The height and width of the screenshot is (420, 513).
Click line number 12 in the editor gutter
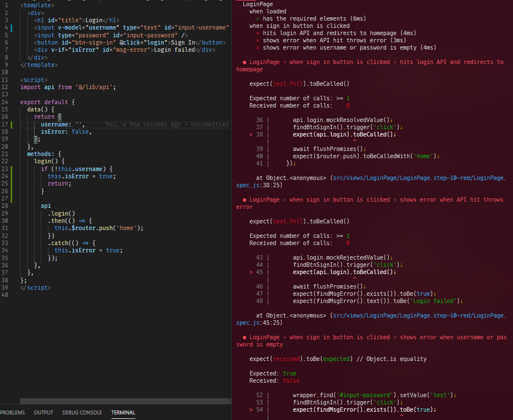(x=4, y=87)
